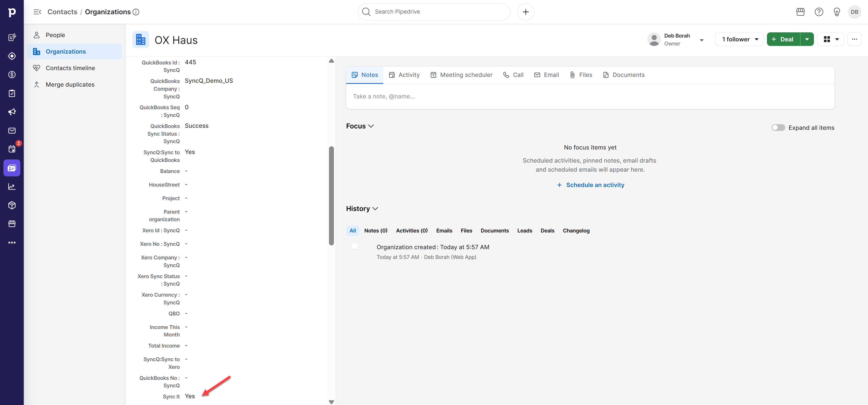
Task: Open the Changelog history filter
Action: tap(576, 231)
